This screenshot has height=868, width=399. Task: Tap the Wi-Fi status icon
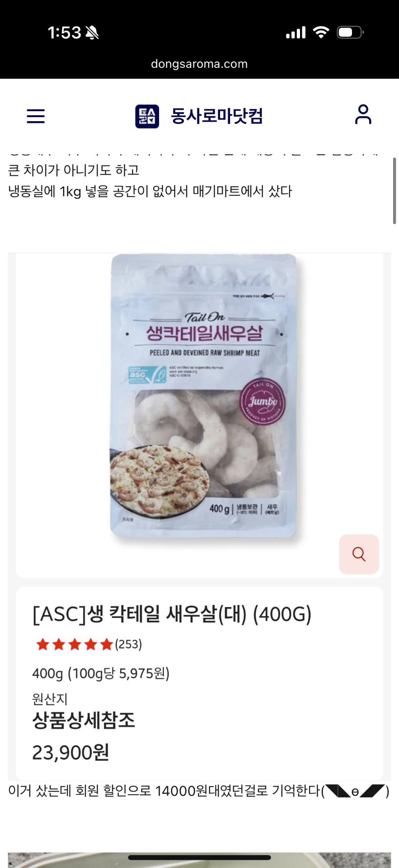[x=321, y=33]
